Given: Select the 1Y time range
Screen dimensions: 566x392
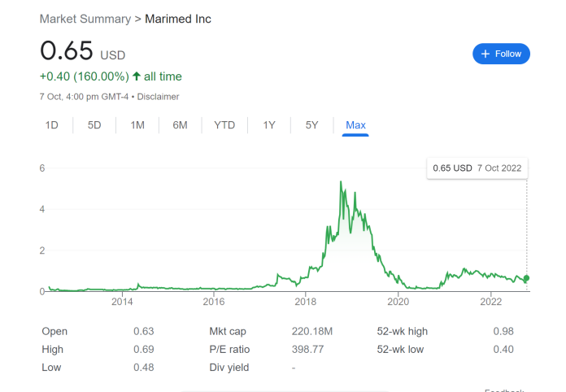Looking at the screenshot, I should pos(269,125).
